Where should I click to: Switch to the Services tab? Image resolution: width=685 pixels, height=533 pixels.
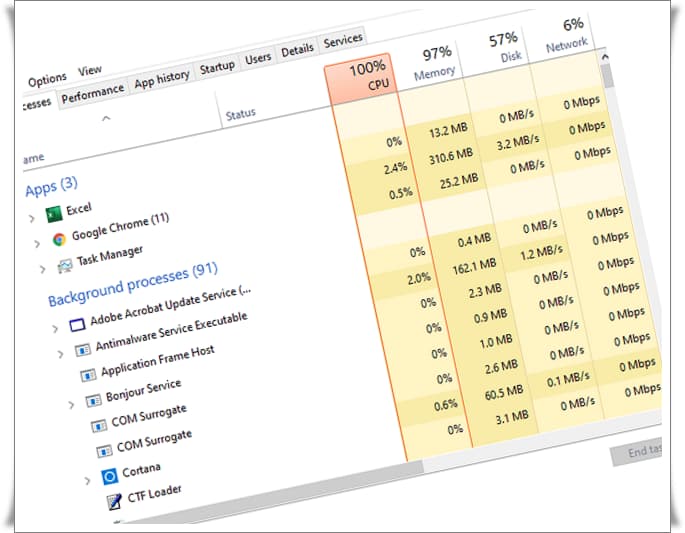pos(343,40)
